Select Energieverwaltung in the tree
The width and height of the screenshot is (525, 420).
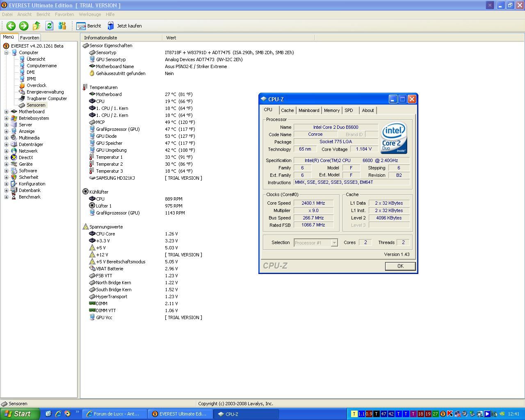45,92
